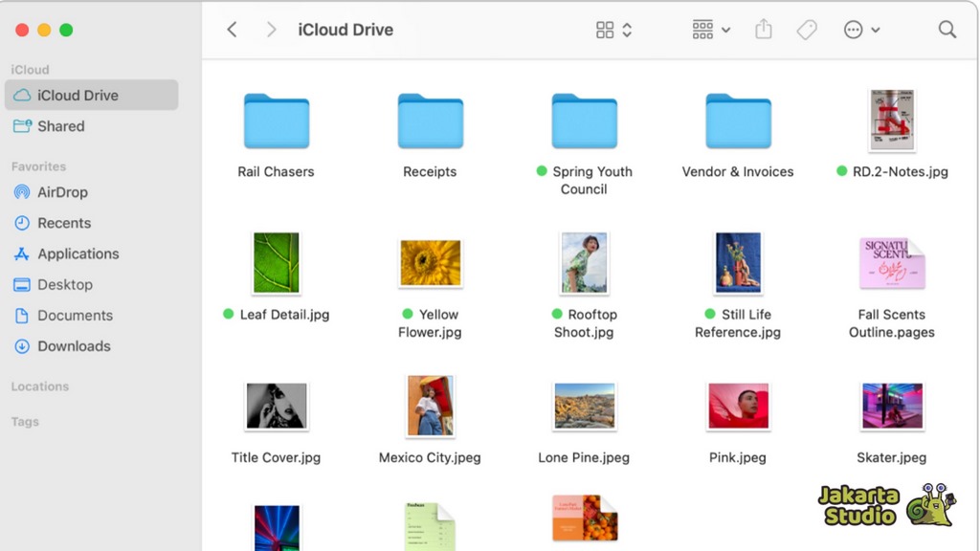Select the Still Life Reference.jpg thumbnail

point(738,263)
